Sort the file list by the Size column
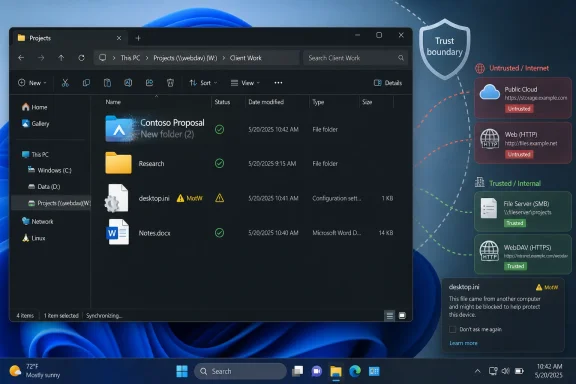576x384 pixels. pyautogui.click(x=367, y=102)
